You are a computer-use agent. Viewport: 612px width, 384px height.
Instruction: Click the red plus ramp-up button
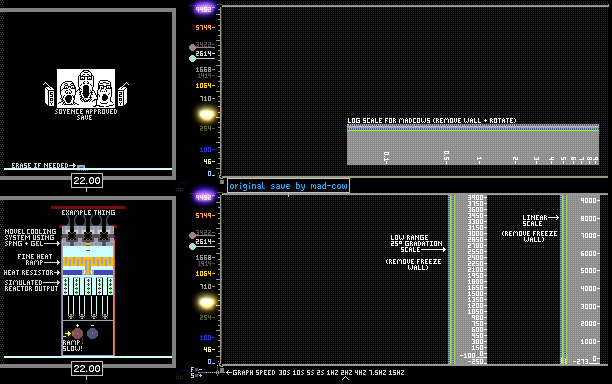[78, 334]
